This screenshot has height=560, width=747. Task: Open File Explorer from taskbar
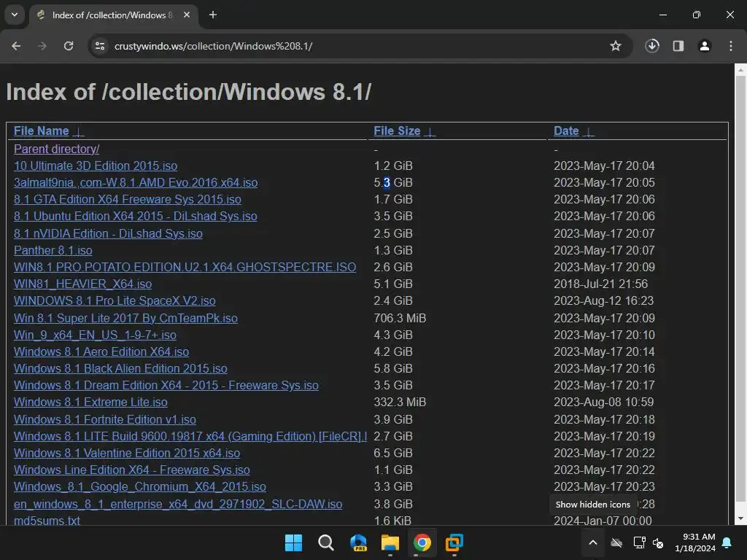click(390, 542)
